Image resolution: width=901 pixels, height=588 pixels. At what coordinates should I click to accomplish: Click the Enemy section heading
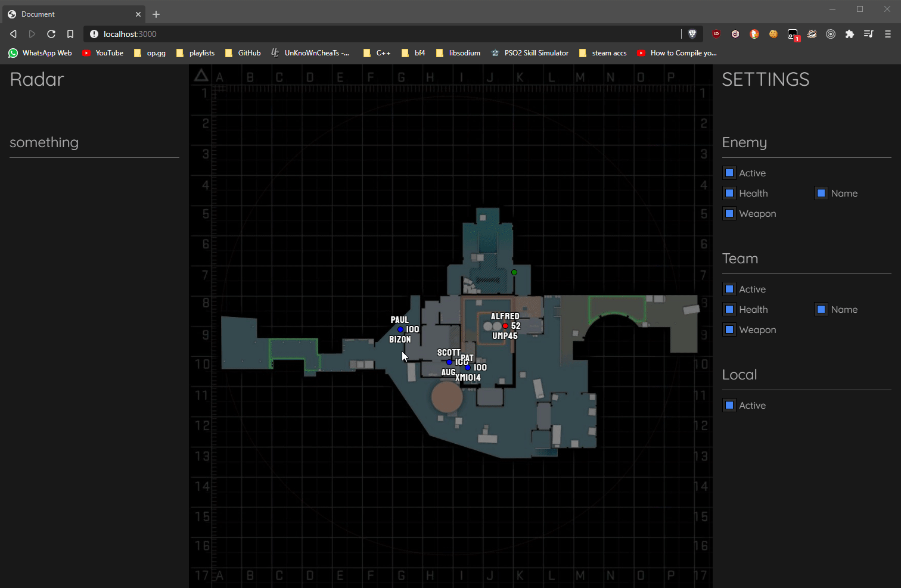tap(744, 142)
